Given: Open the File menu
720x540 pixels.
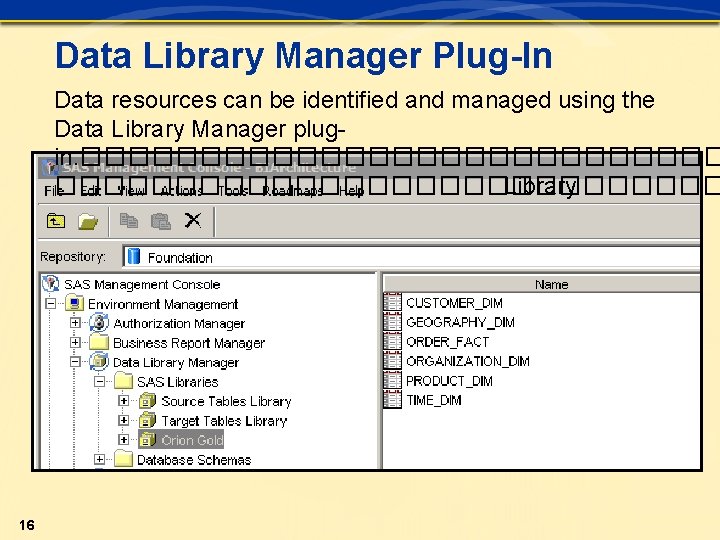Looking at the screenshot, I should point(53,190).
